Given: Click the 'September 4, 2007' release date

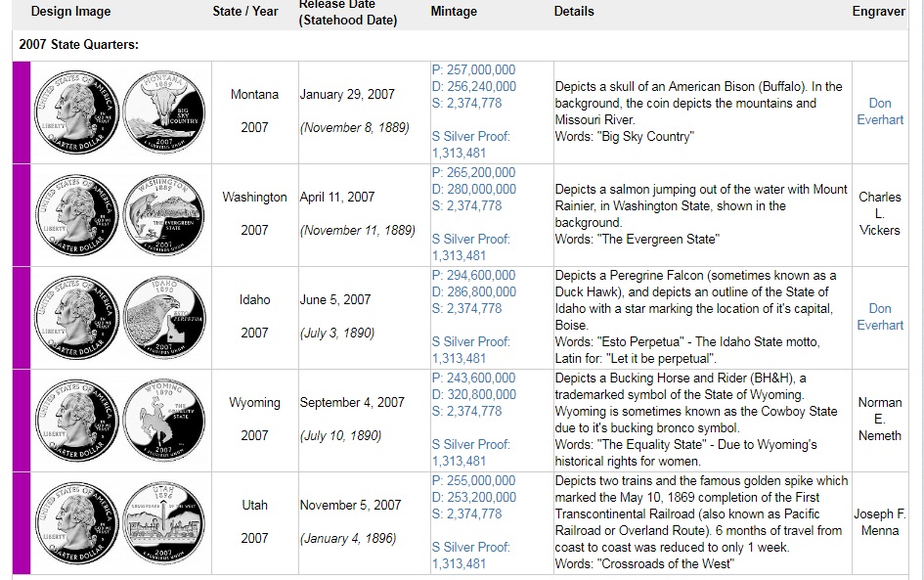Looking at the screenshot, I should [352, 402].
